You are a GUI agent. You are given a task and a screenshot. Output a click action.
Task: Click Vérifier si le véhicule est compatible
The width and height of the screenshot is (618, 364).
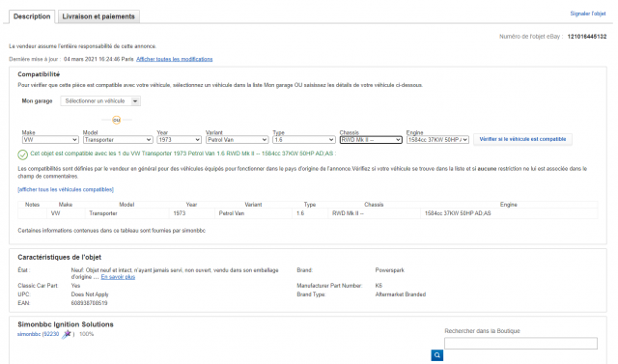coord(522,139)
